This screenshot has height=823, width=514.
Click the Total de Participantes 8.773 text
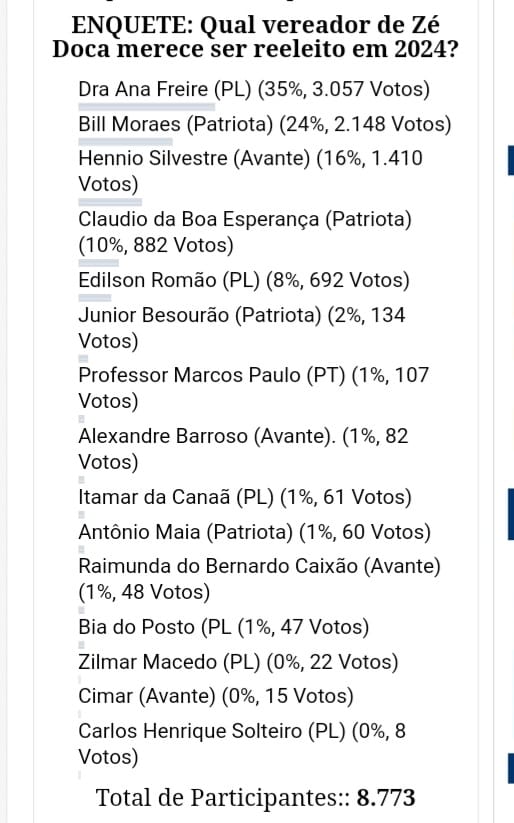point(256,798)
